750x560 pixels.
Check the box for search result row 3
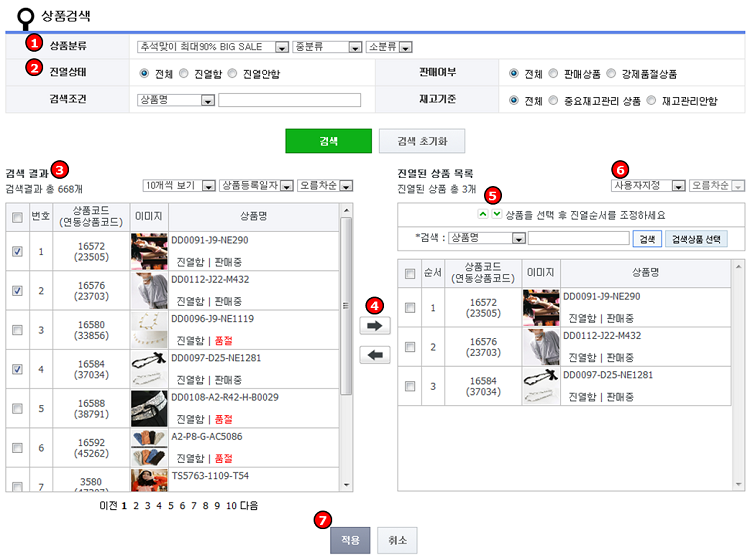point(16,329)
